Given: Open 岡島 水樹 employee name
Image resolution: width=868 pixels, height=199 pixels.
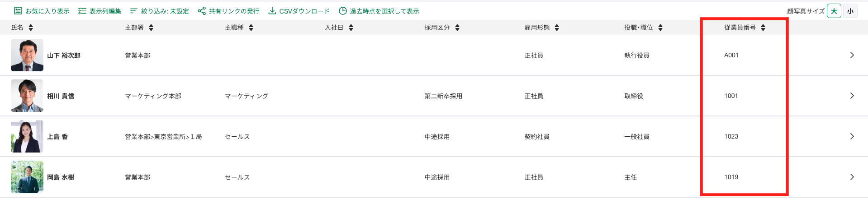Looking at the screenshot, I should click(x=61, y=177).
